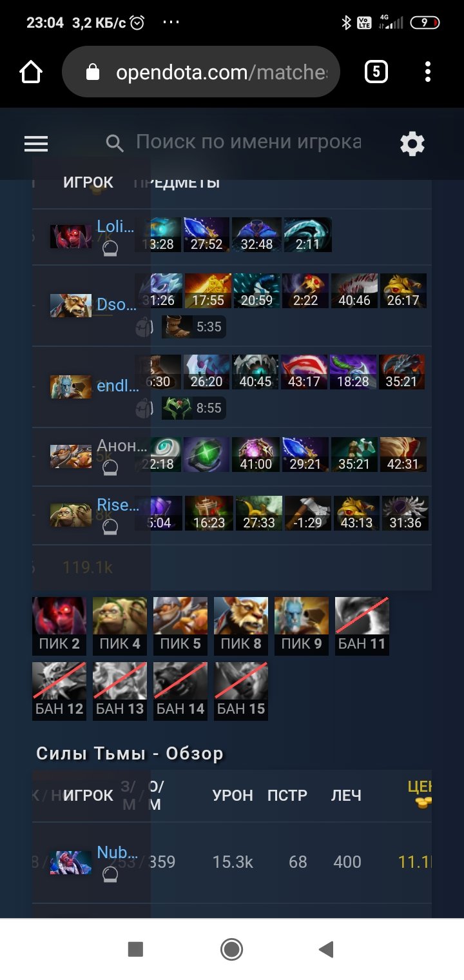This screenshot has width=464, height=980.
Task: Focus the player name search field
Action: click(x=249, y=142)
